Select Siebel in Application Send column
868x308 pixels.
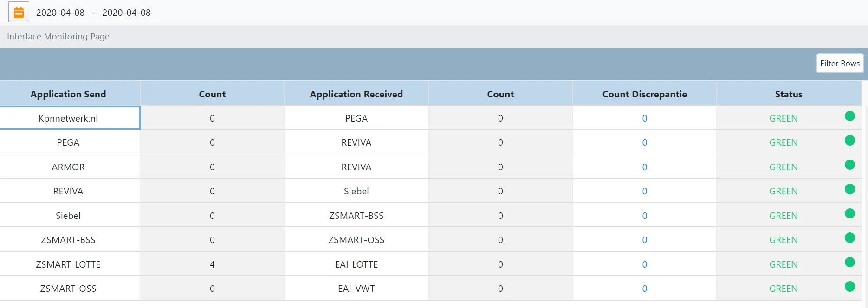click(x=70, y=216)
